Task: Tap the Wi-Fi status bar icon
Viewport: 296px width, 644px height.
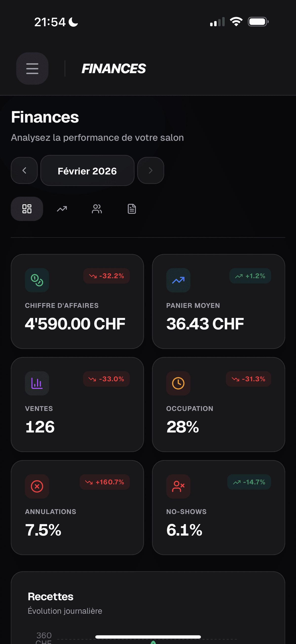Action: [x=236, y=22]
